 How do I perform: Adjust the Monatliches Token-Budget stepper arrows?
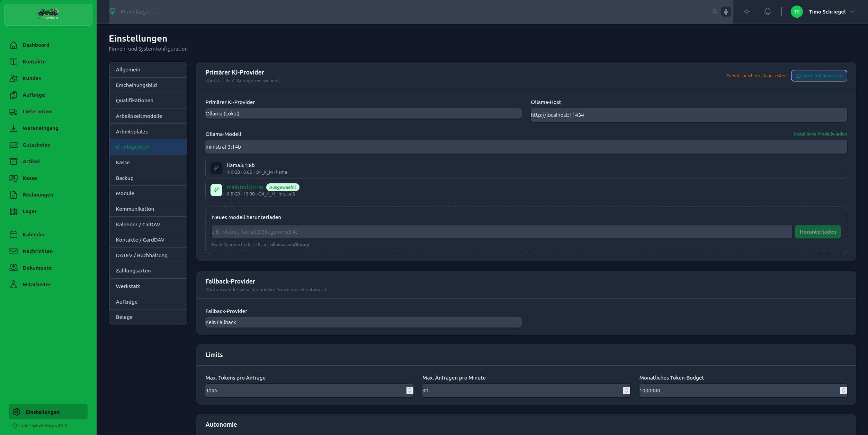pyautogui.click(x=843, y=391)
